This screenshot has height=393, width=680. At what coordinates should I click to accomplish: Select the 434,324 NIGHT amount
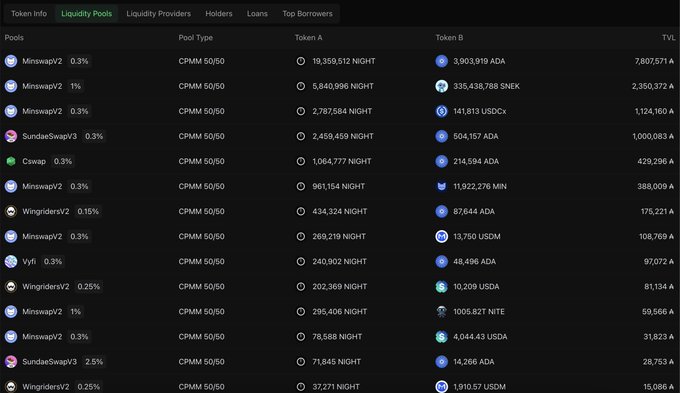[340, 212]
